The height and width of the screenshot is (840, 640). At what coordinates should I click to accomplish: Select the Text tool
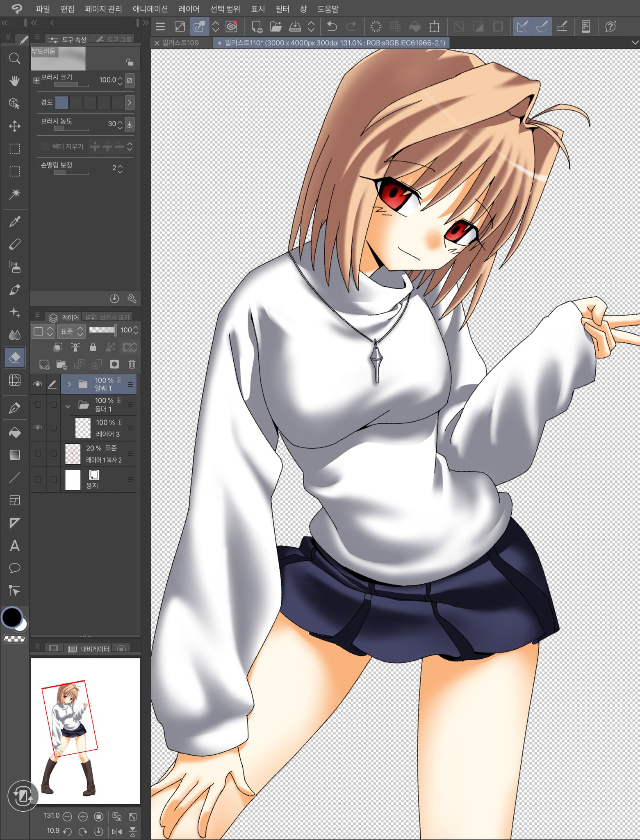tap(15, 546)
